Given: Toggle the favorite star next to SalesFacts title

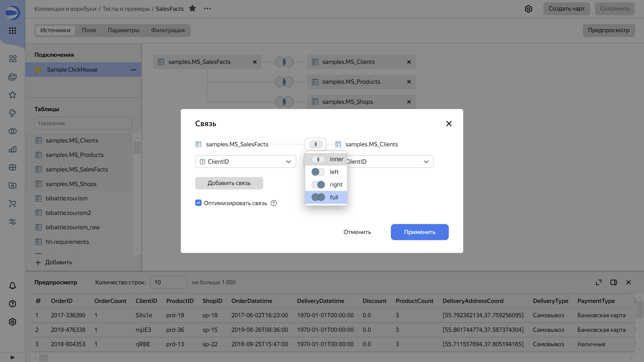Looking at the screenshot, I should click(x=192, y=8).
